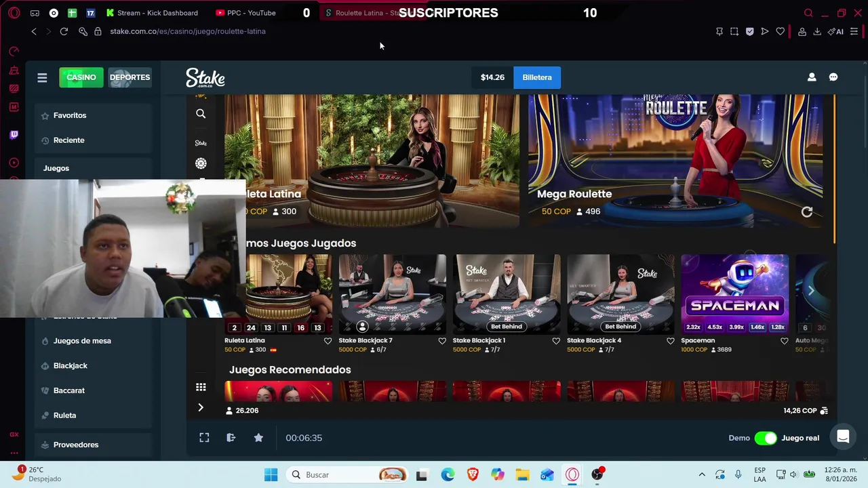Open Baccarat category in sidebar
868x488 pixels.
point(94,390)
